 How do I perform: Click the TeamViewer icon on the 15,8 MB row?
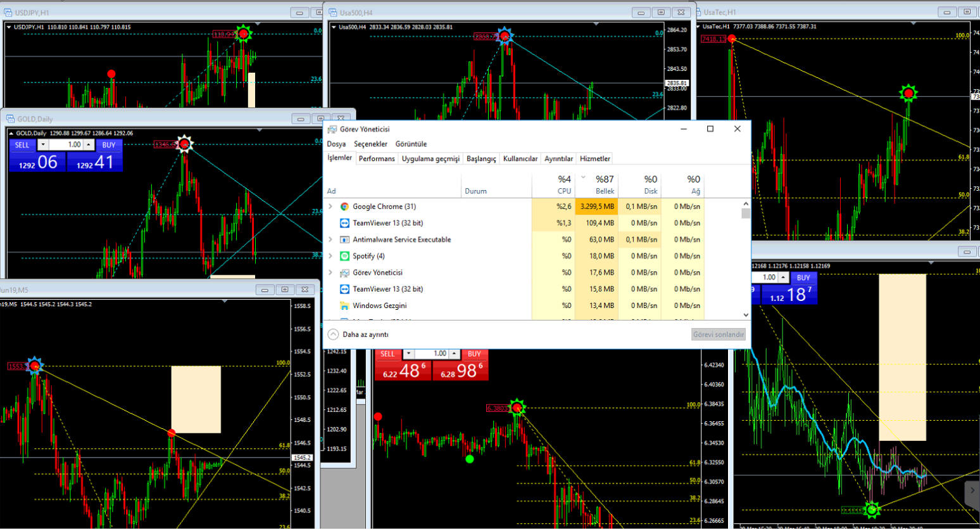coord(344,289)
